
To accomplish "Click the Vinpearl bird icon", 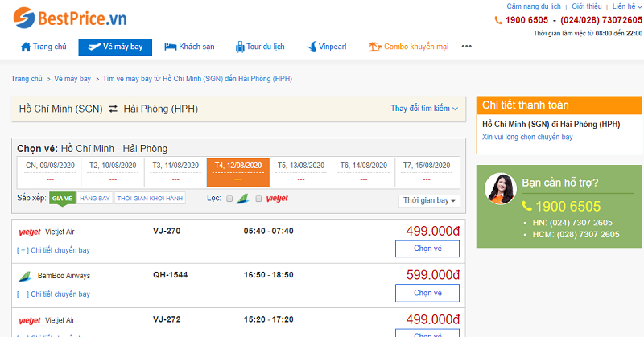I will point(312,47).
